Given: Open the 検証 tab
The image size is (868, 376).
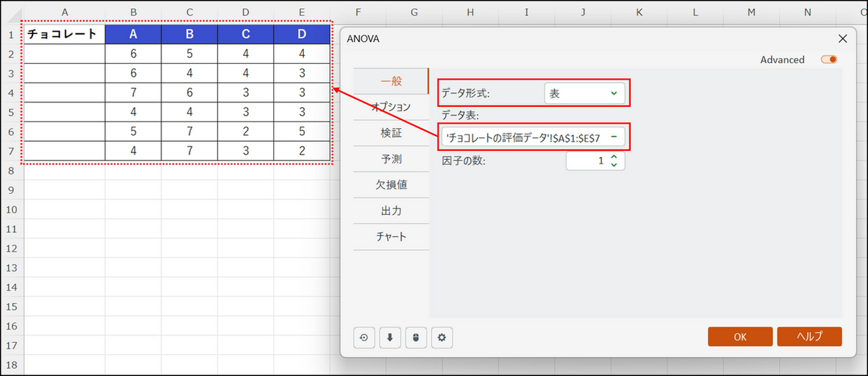Looking at the screenshot, I should pyautogui.click(x=391, y=132).
